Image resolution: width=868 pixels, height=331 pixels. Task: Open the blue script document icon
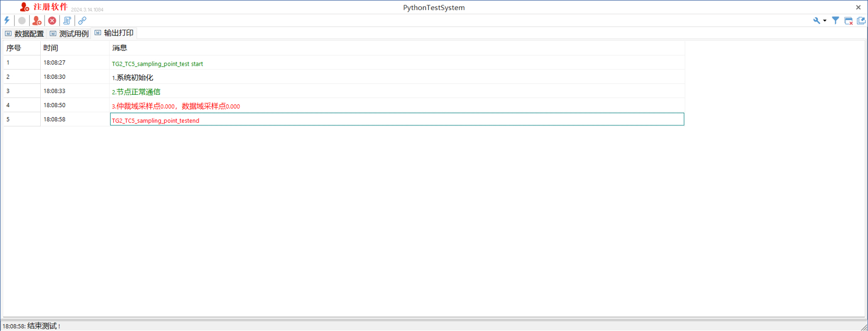67,21
